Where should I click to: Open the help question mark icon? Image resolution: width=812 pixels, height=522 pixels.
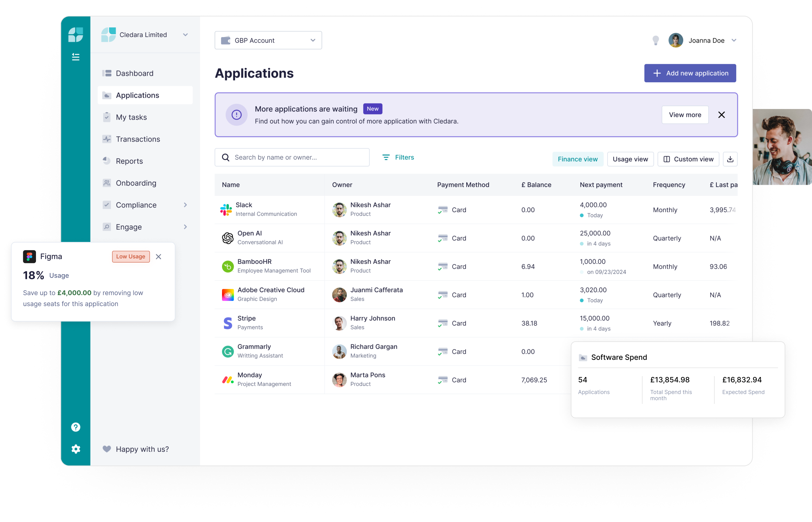click(x=76, y=427)
